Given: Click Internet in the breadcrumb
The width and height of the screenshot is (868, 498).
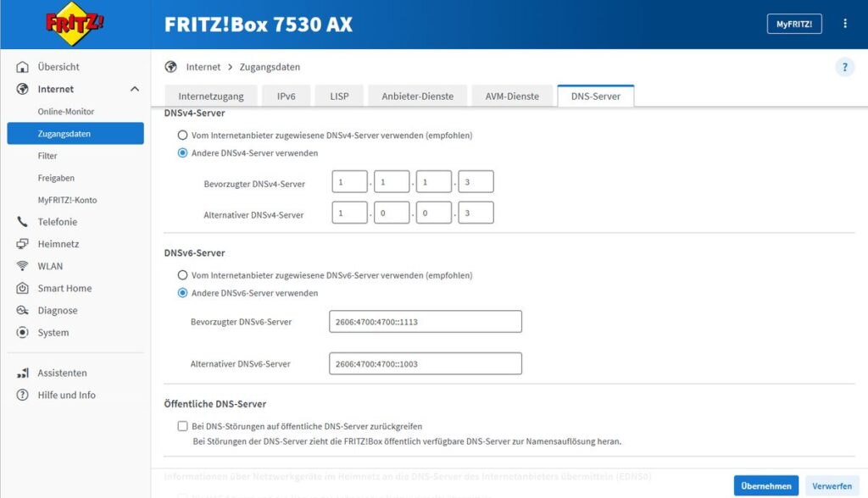Looking at the screenshot, I should pyautogui.click(x=203, y=67).
